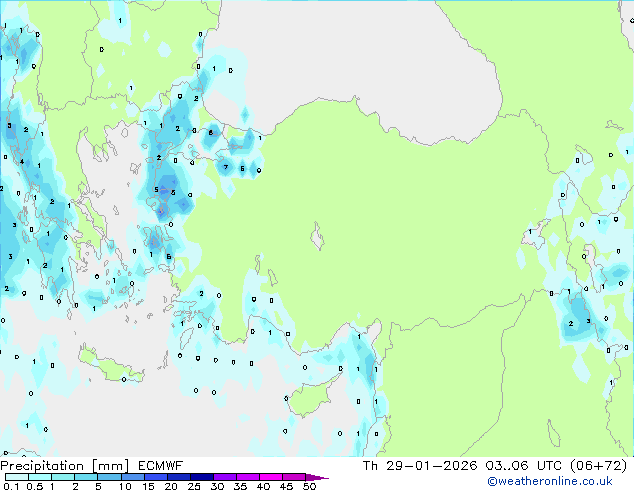
Task: Select the legend swatch between 15 and 20
Action: tap(156, 477)
